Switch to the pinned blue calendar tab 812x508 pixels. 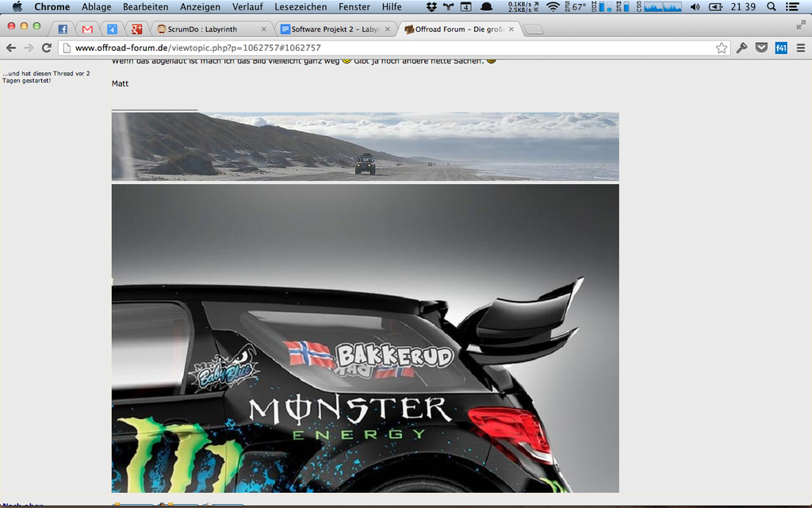[112, 29]
